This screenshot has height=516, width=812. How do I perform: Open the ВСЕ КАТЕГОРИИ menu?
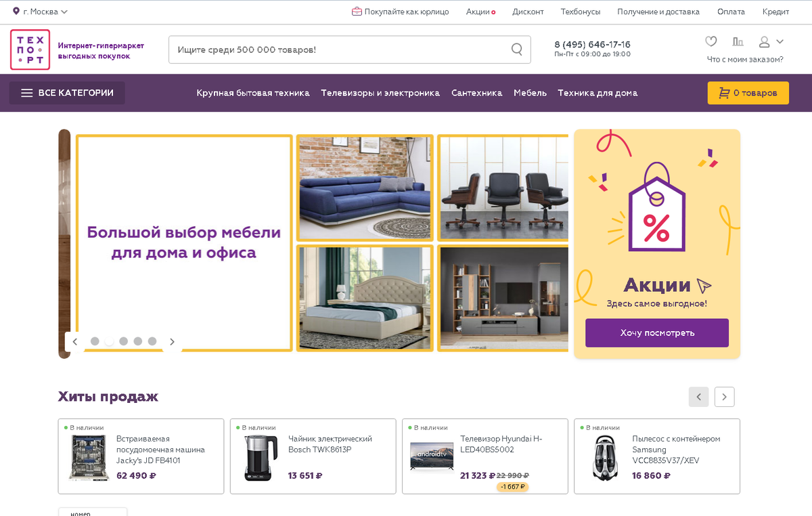(67, 93)
